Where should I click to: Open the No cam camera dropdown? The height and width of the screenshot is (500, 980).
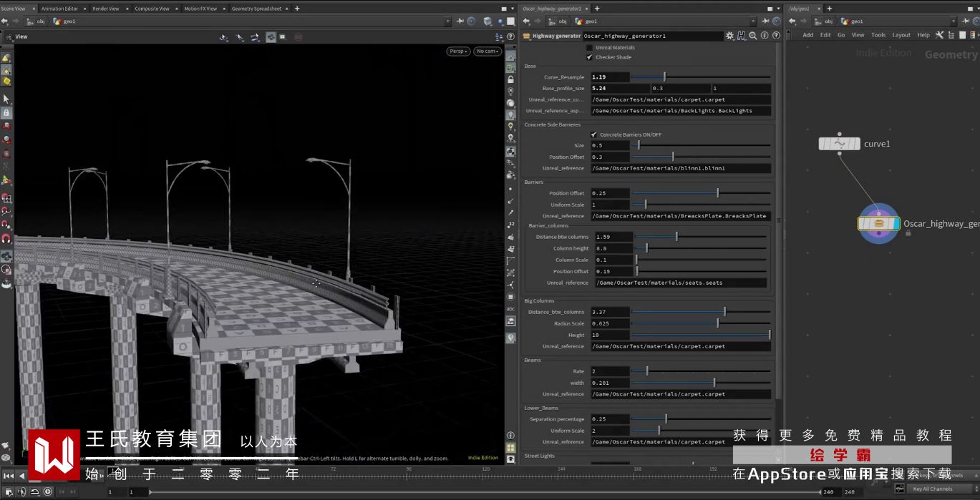[487, 52]
